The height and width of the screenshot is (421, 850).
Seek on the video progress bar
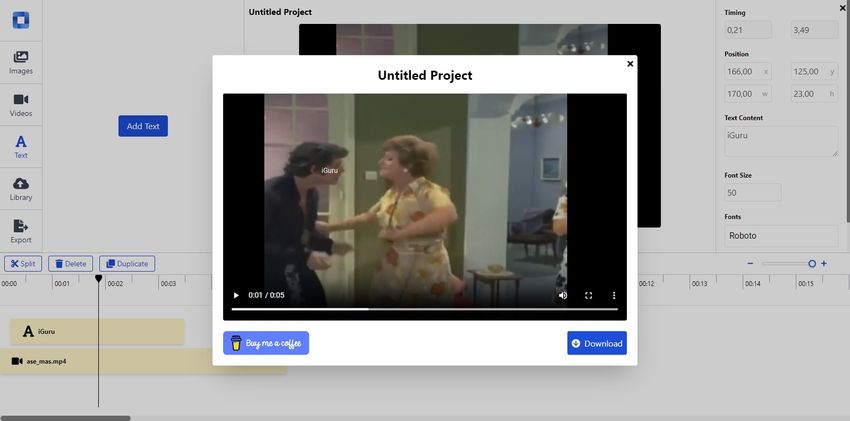click(424, 309)
